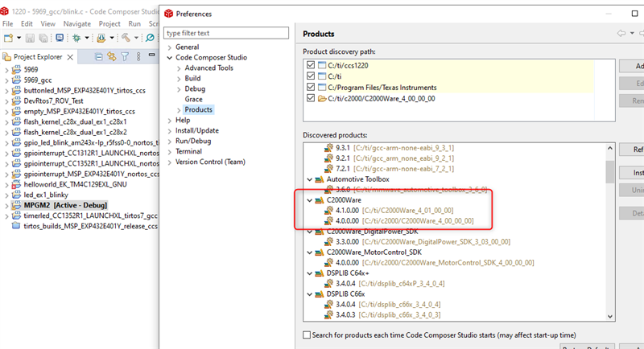The width and height of the screenshot is (644, 349).
Task: Click the Debug bug toolbar icon
Action: (76, 38)
